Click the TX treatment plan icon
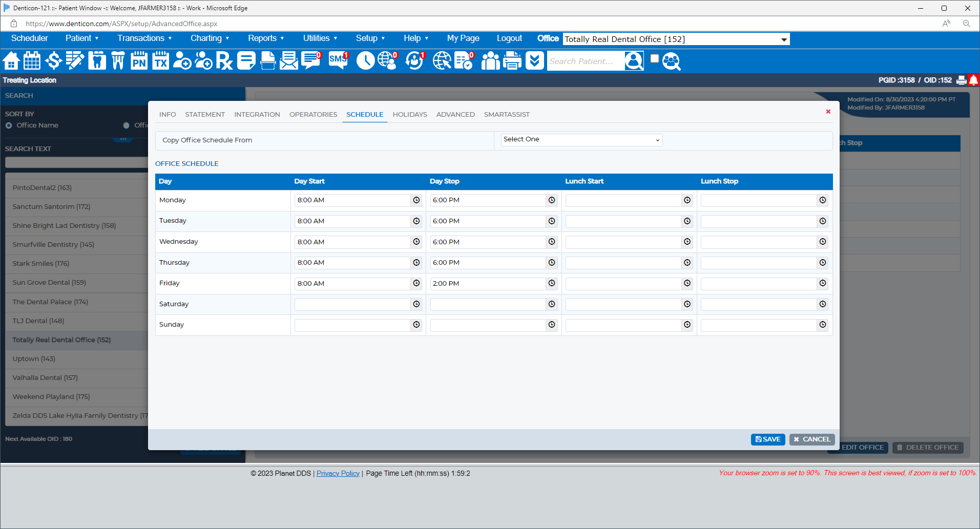Screen dimensions: 980x529 click(160, 61)
